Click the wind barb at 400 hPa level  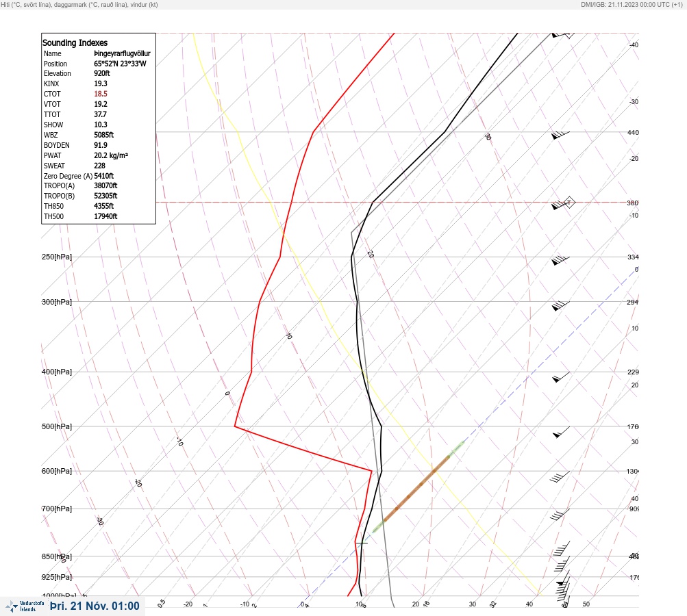(561, 376)
